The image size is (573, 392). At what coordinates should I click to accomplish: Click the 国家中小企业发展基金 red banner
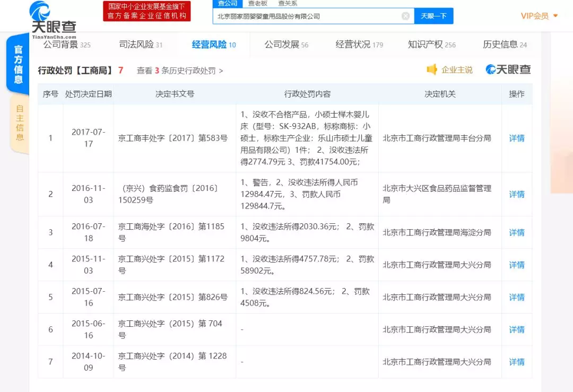(146, 11)
